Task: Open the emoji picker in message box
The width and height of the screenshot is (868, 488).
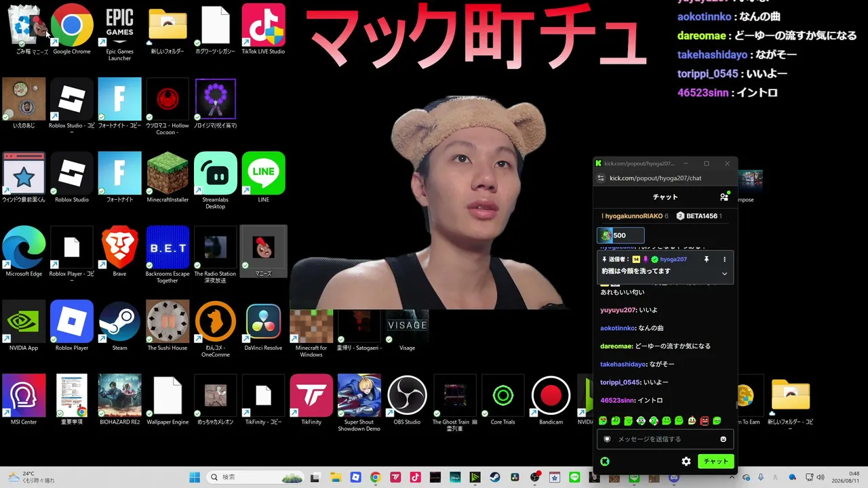Action: point(724,439)
